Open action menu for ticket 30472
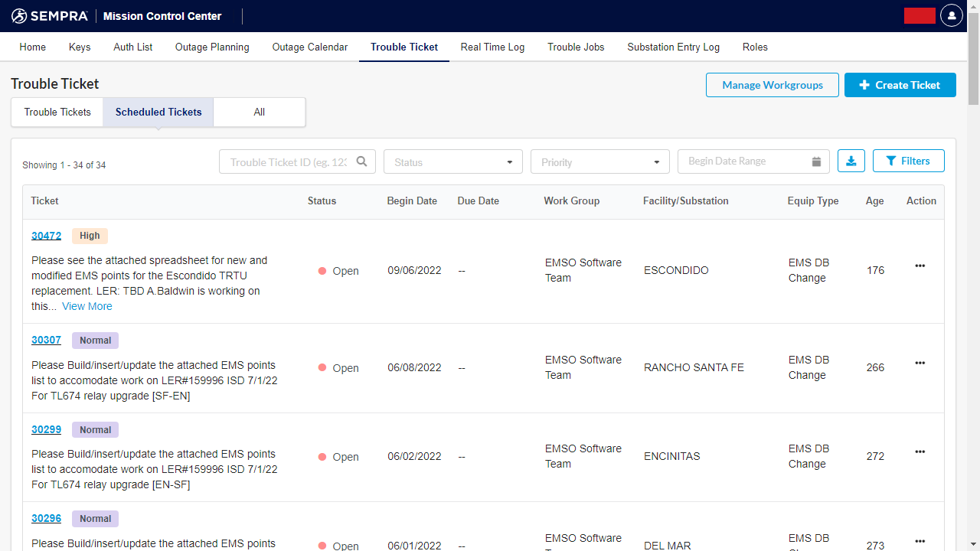Viewport: 980px width, 551px height. [x=920, y=266]
